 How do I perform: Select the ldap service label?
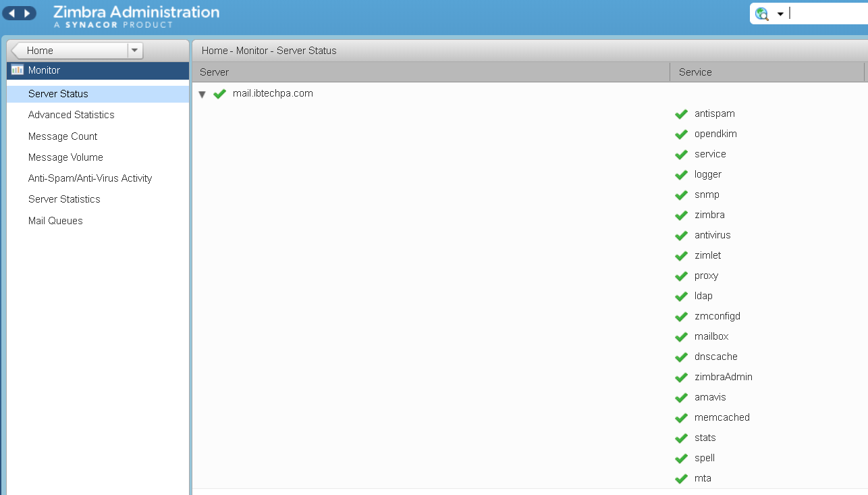click(703, 296)
